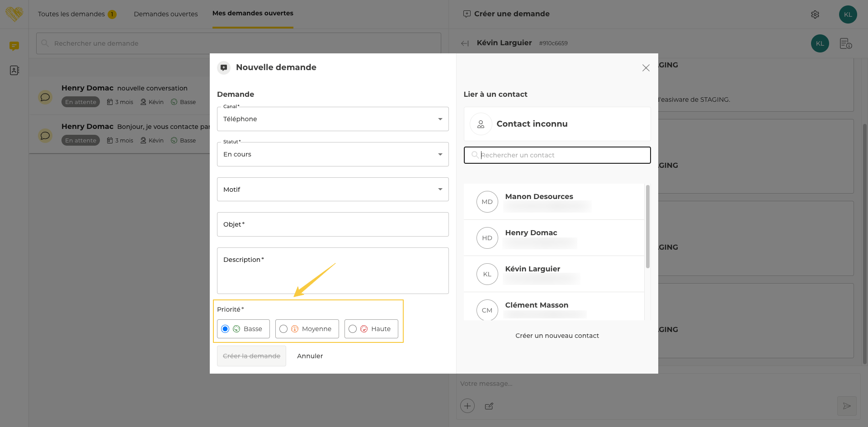The width and height of the screenshot is (868, 427).
Task: Select Basse priority radio button
Action: click(225, 329)
